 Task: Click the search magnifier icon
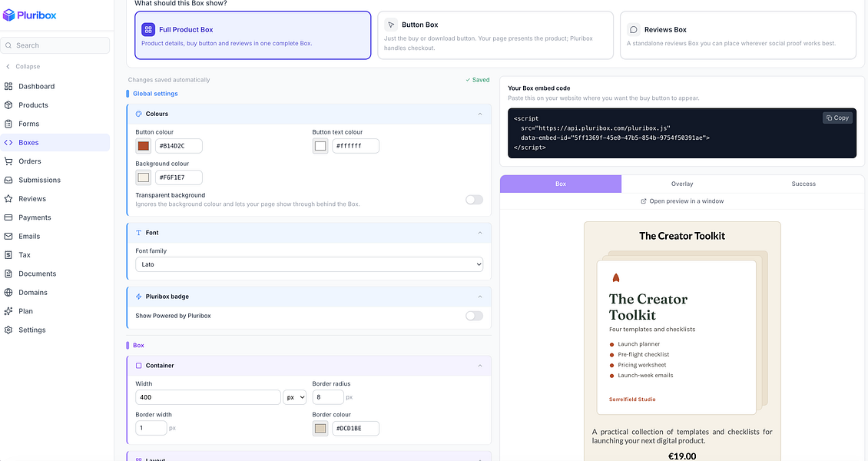click(x=9, y=45)
